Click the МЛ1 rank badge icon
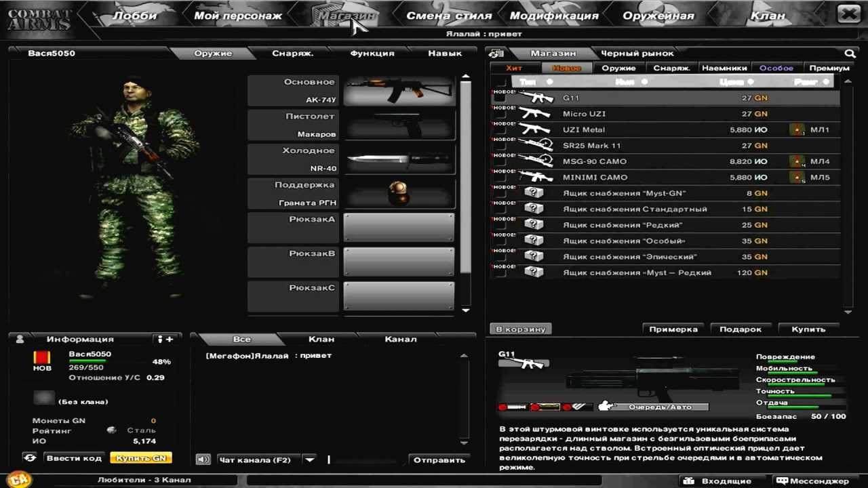Screen dimensions: 868x488 797,129
